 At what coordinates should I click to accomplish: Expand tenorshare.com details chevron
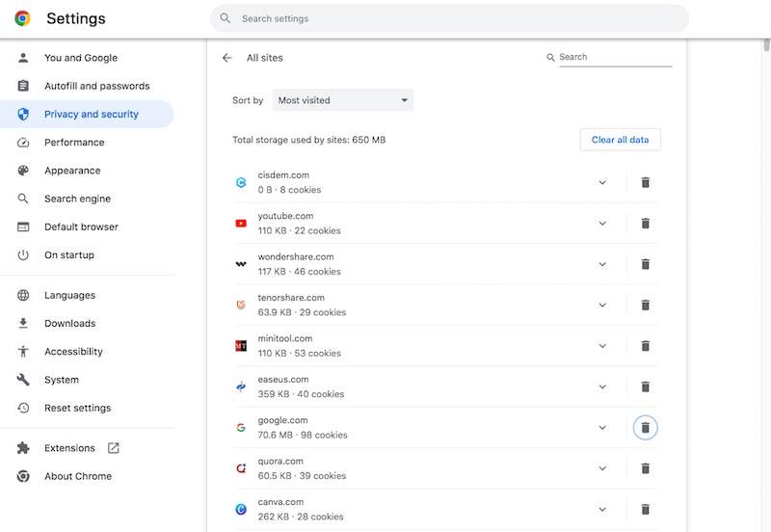(x=602, y=305)
